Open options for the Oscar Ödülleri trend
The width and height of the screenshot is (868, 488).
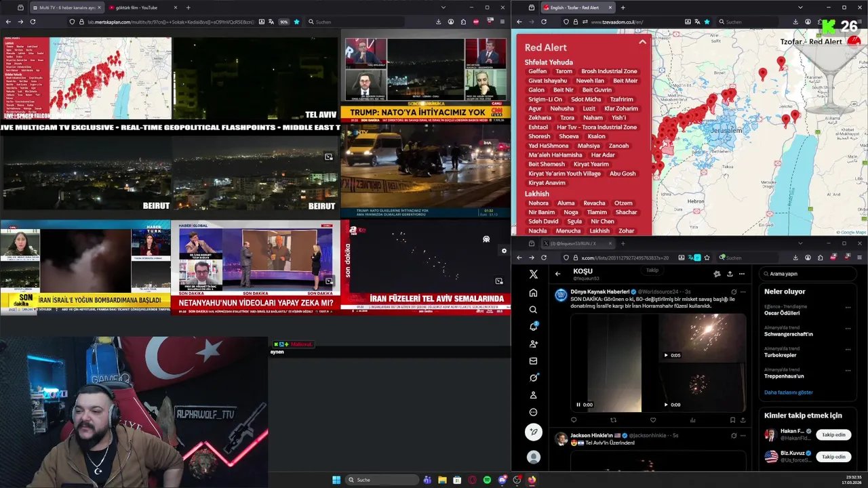point(848,308)
